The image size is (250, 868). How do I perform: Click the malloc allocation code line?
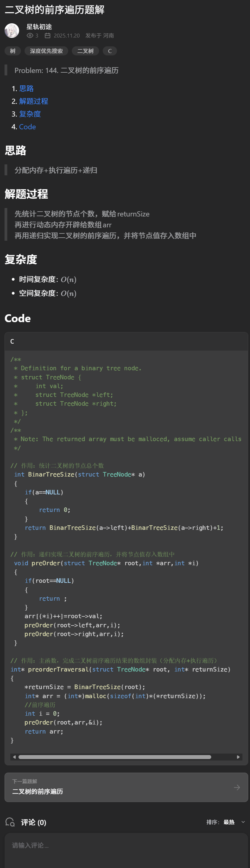point(115,696)
